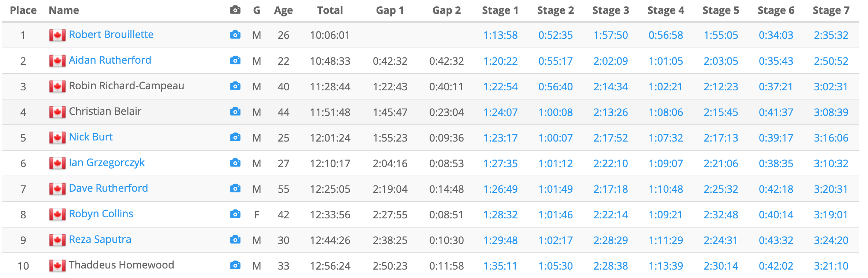Sort results by the Age column header
868x278 pixels.
[283, 10]
